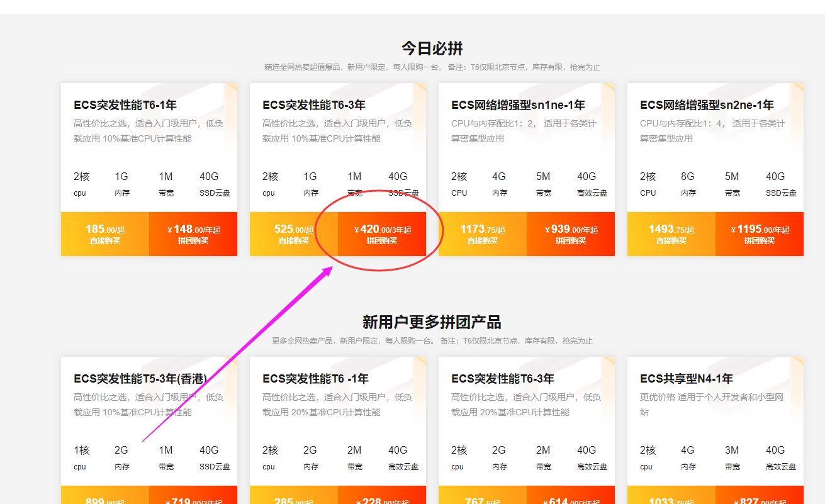The width and height of the screenshot is (825, 504).
Task: Click the 8G 内存 spec in the sn2ne card
Action: click(x=688, y=184)
